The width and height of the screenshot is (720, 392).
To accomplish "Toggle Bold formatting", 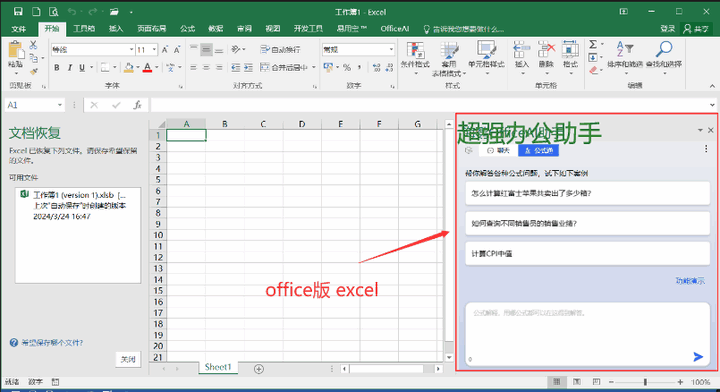I will (56, 68).
